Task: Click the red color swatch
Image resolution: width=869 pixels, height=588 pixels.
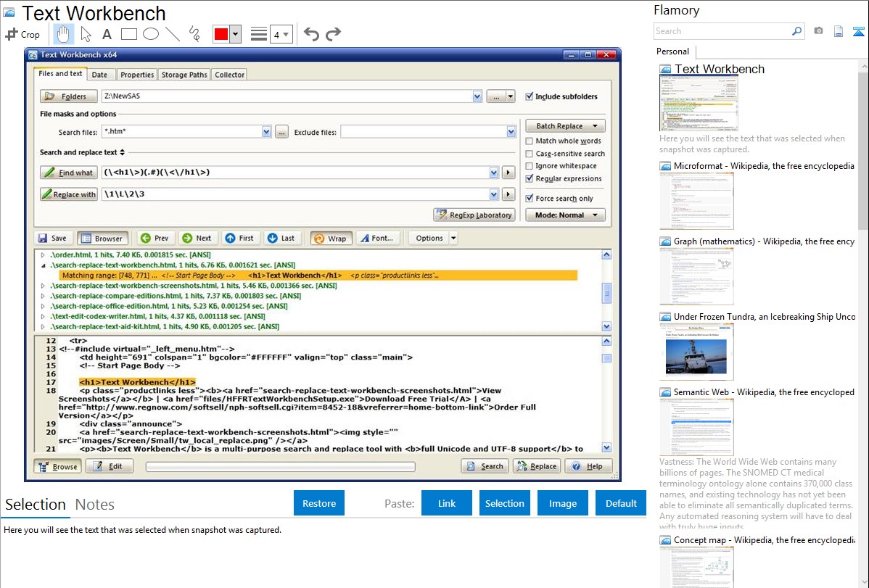Action: click(x=221, y=34)
